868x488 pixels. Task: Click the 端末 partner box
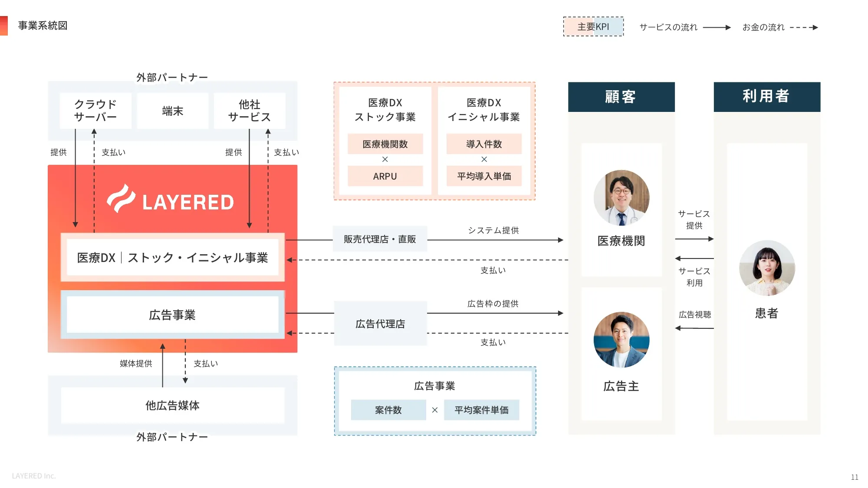click(173, 111)
